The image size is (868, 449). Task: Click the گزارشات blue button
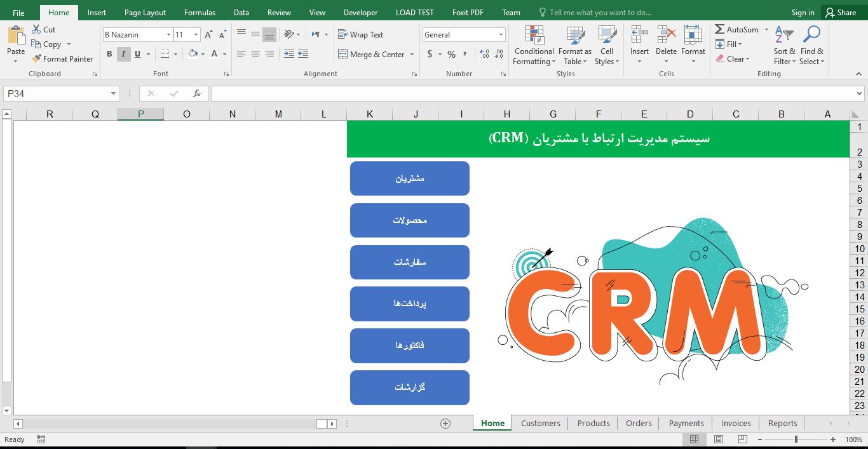tap(410, 387)
